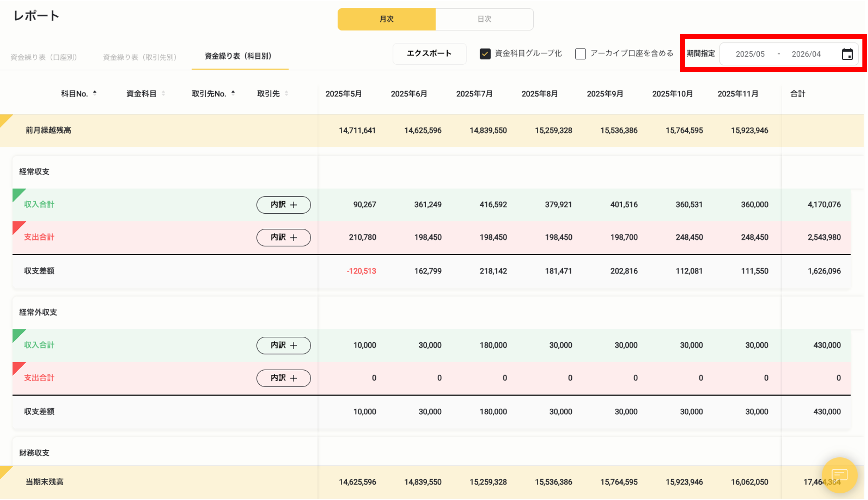Click the エクスポート button
The height and width of the screenshot is (500, 868).
(429, 54)
